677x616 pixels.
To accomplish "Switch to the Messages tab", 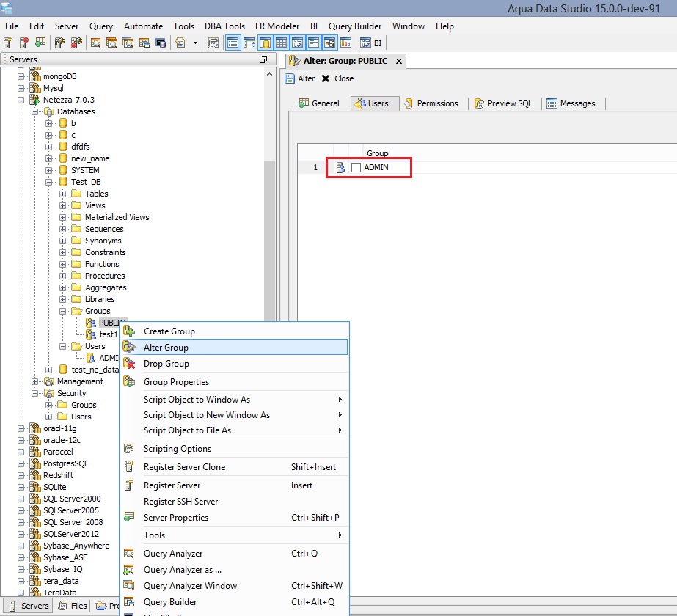I will pos(571,103).
